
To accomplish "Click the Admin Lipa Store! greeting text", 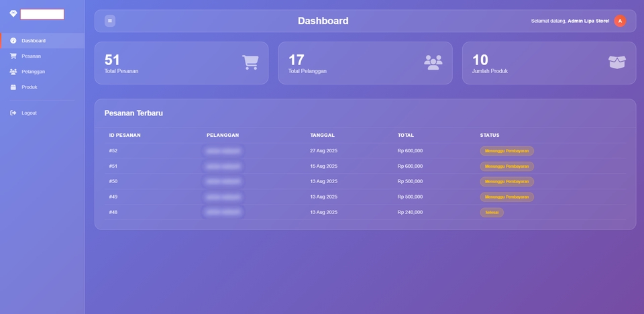I will pos(588,21).
